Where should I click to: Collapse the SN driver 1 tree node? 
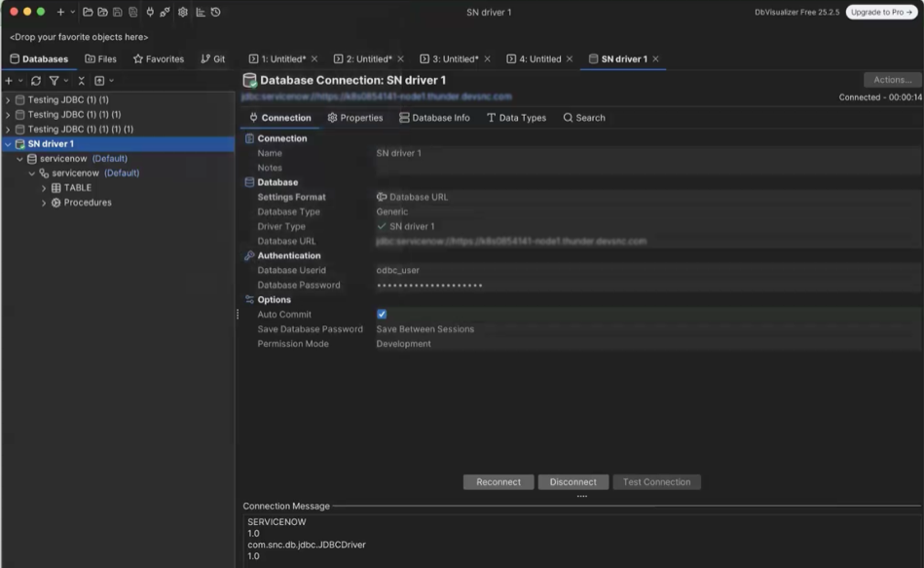[8, 144]
